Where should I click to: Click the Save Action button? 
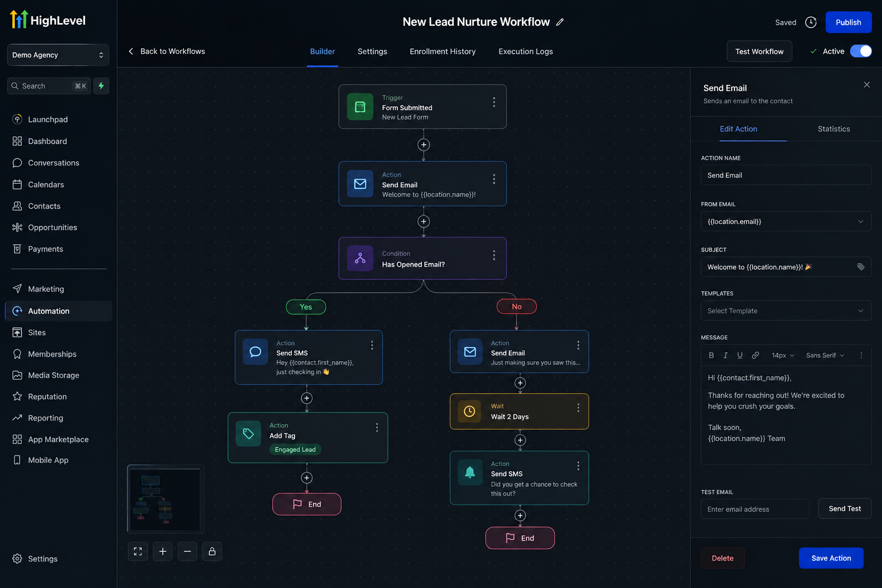(x=831, y=558)
